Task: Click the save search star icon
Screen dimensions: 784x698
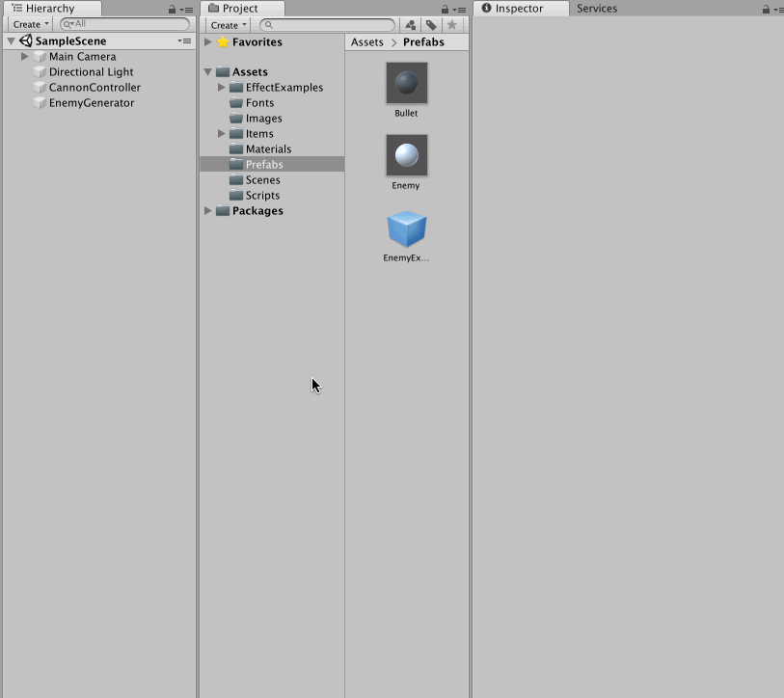Action: click(451, 25)
